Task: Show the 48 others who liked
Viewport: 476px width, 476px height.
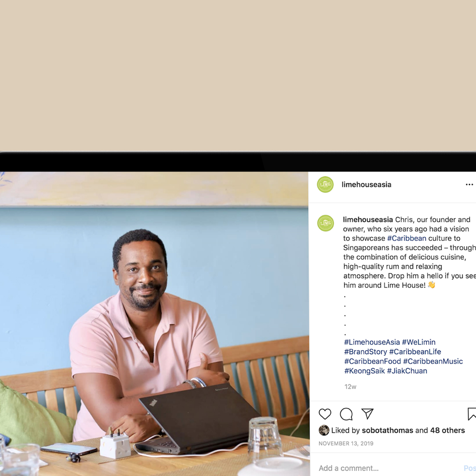Action: pyautogui.click(x=447, y=430)
